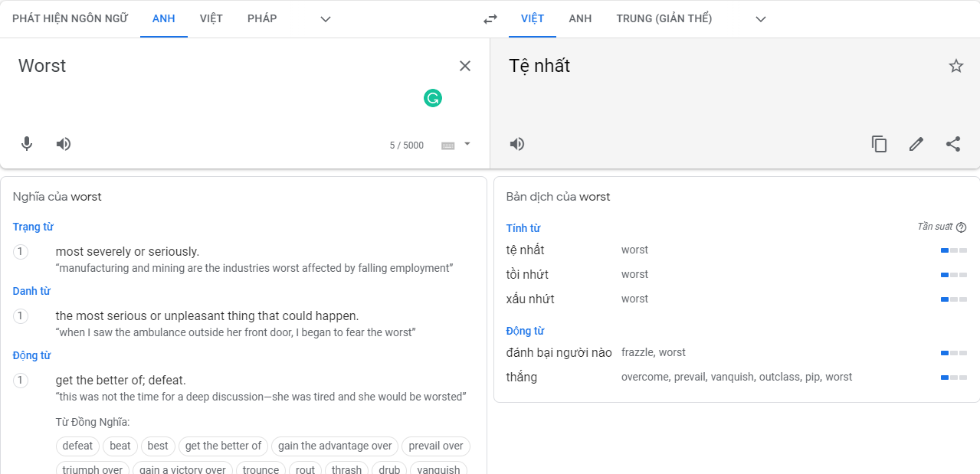Expand more target languages chevron
980x474 pixels.
761,19
